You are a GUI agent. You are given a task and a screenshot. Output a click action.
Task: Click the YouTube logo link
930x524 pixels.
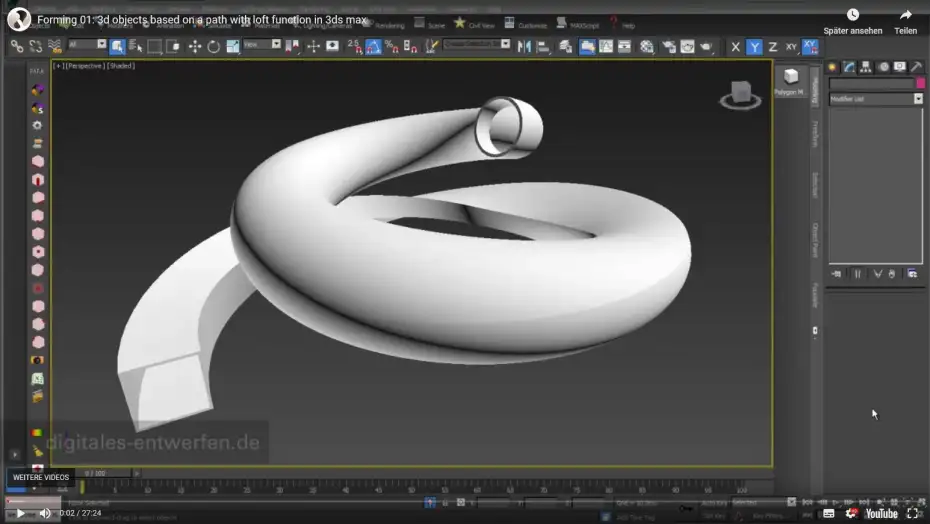pyautogui.click(x=881, y=513)
